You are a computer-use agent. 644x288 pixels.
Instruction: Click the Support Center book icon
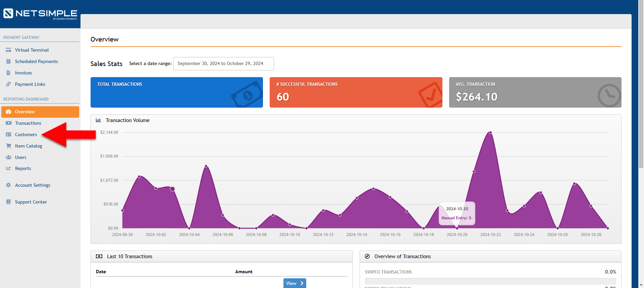point(8,202)
